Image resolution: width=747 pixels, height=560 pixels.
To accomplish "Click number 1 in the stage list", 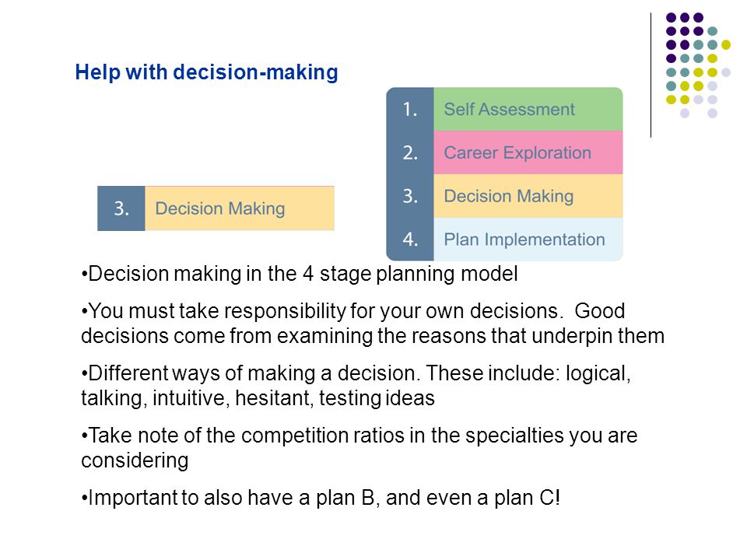I will point(410,110).
